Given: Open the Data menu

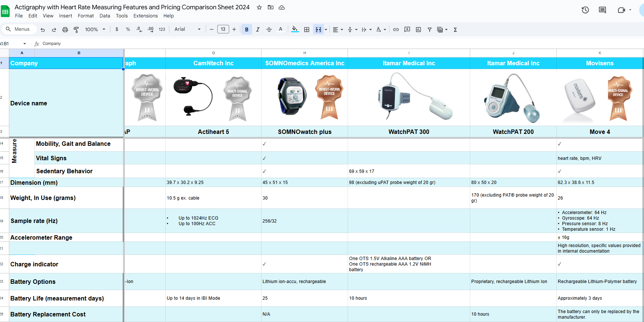Looking at the screenshot, I should click(x=105, y=16).
